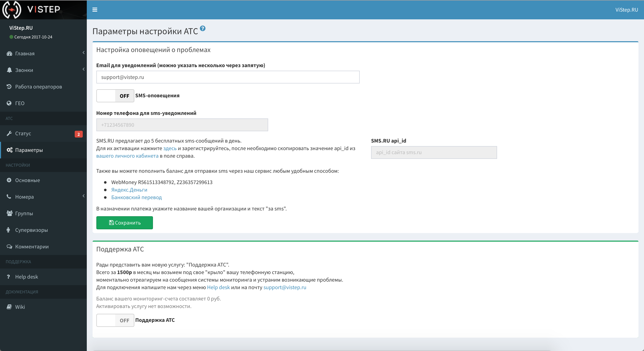
Task: Click the Комментарии chat bubbles icon
Action: [9, 246]
